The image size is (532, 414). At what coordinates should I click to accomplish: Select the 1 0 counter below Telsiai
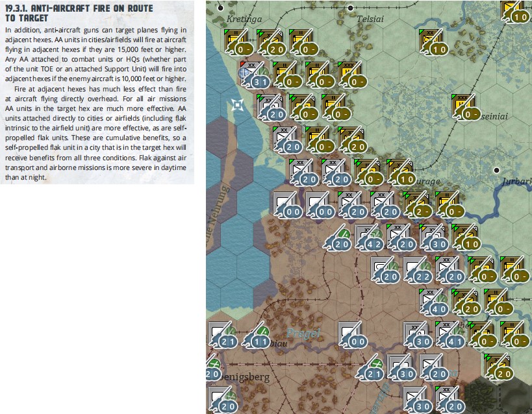433,42
